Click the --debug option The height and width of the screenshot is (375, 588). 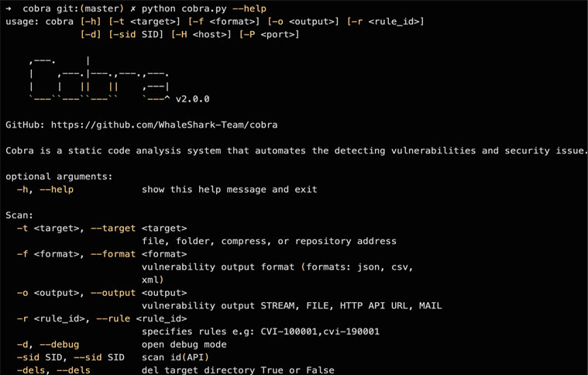pyautogui.click(x=59, y=345)
